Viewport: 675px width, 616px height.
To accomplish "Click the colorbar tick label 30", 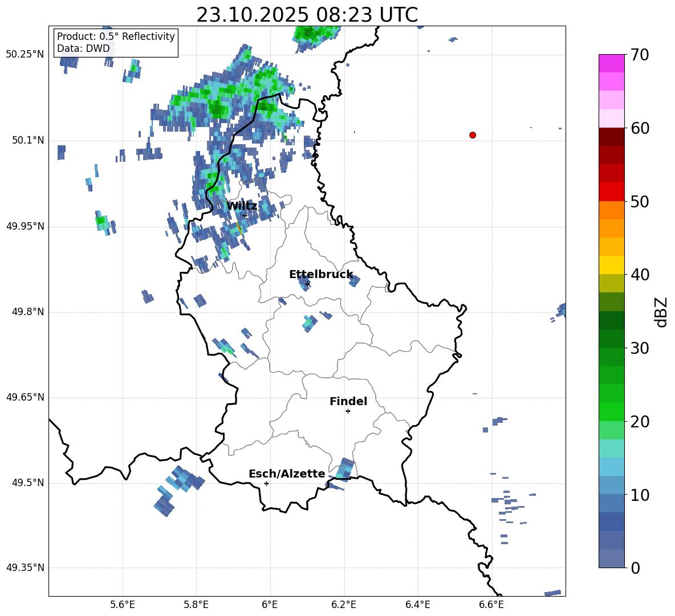I will click(x=640, y=348).
